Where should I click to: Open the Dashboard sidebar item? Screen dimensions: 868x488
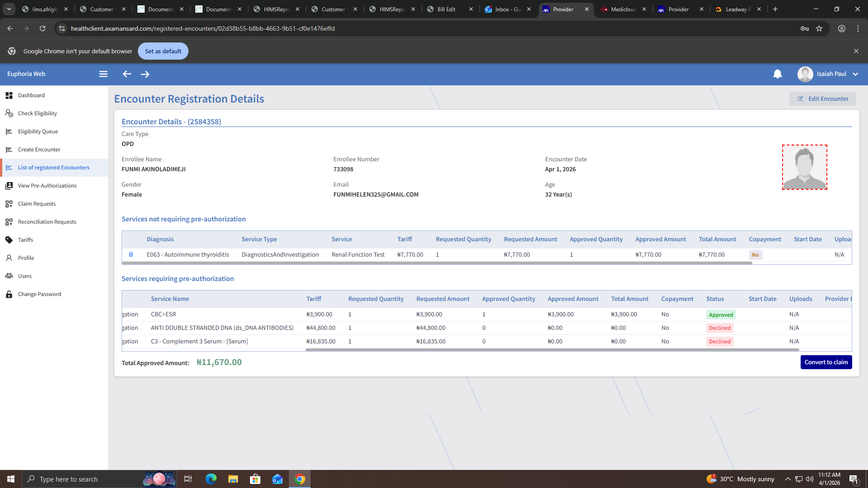pos(31,95)
